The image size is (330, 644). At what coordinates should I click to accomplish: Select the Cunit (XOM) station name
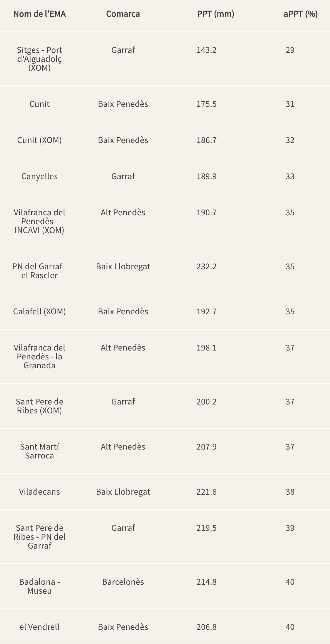click(x=40, y=140)
